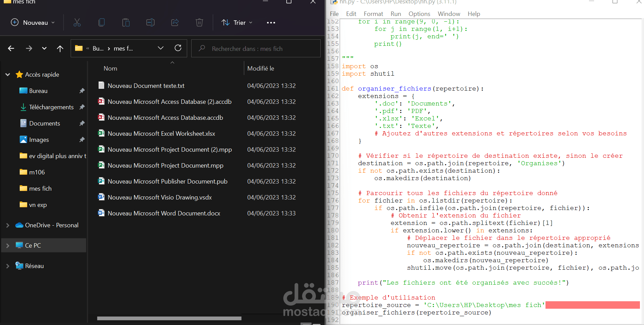Click the horizontal scrollbar in file list

pos(169,318)
